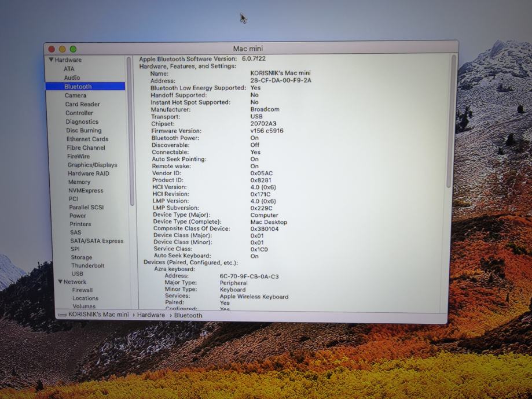The width and height of the screenshot is (532, 399).
Task: Click the keyboard address 6C-70-9F-CB-0A-C3
Action: pyautogui.click(x=250, y=276)
